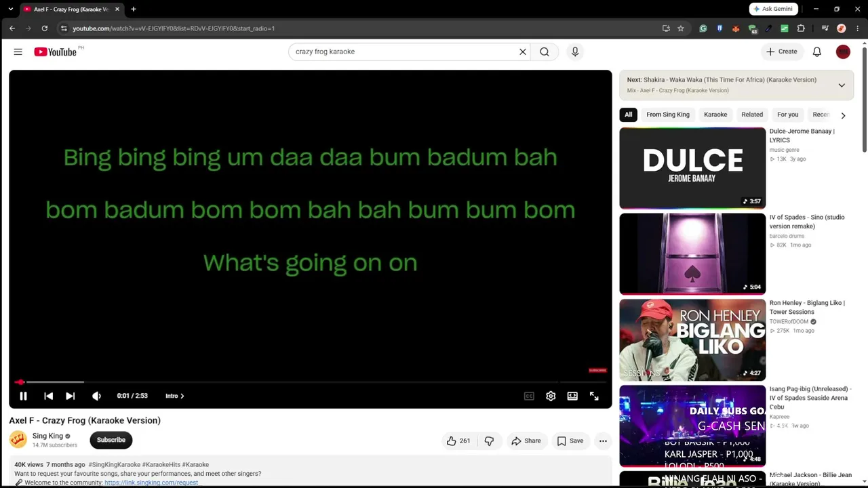
Task: Select the Related filter chip
Action: pyautogui.click(x=752, y=115)
